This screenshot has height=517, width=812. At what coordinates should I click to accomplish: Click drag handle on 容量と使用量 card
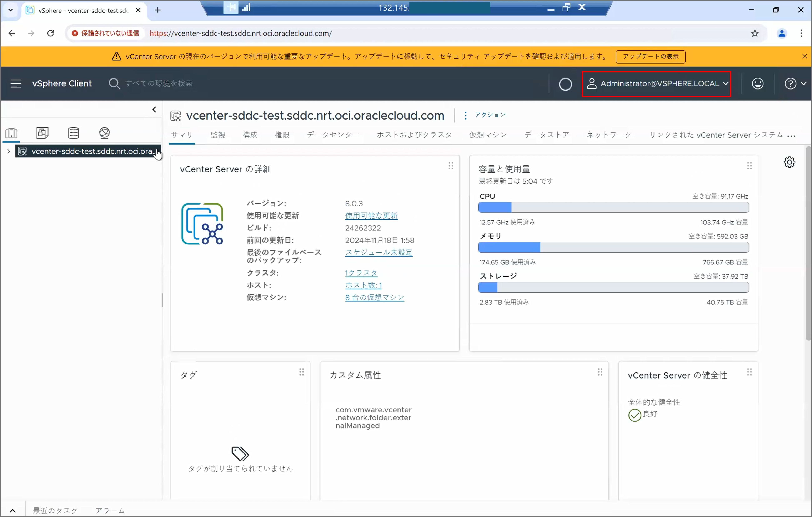tap(749, 166)
